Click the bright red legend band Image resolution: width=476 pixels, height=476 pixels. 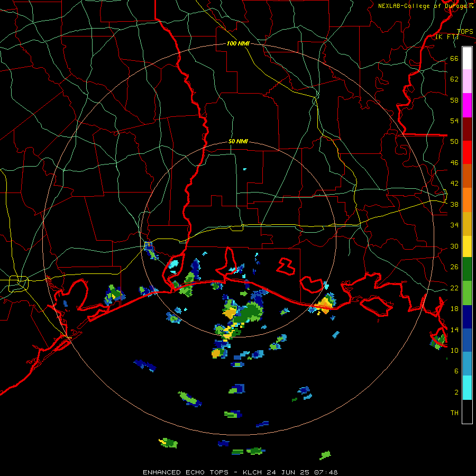pyautogui.click(x=467, y=152)
